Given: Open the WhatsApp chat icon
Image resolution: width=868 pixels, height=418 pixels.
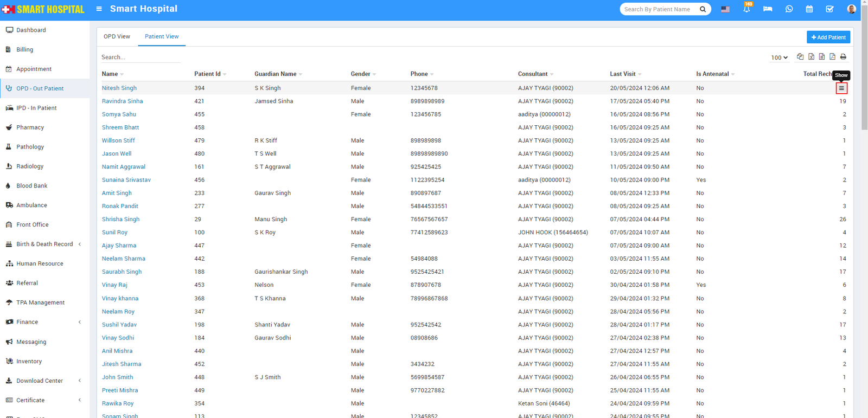Looking at the screenshot, I should pos(789,9).
